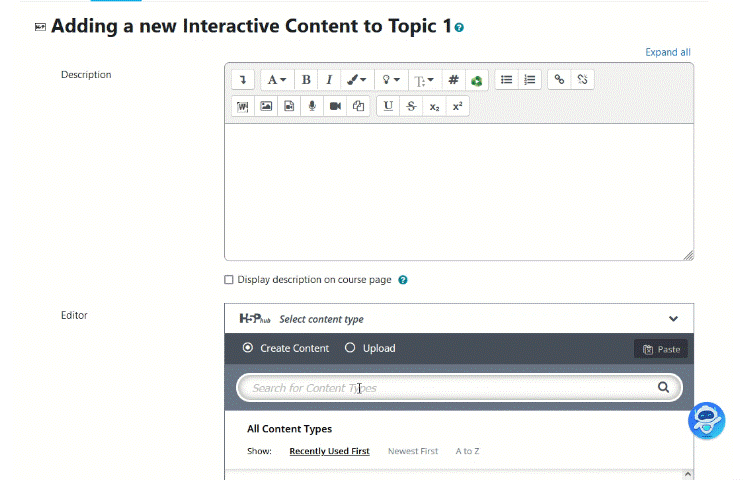The image size is (756, 480).
Task: Click the Expand all link
Action: 668,52
